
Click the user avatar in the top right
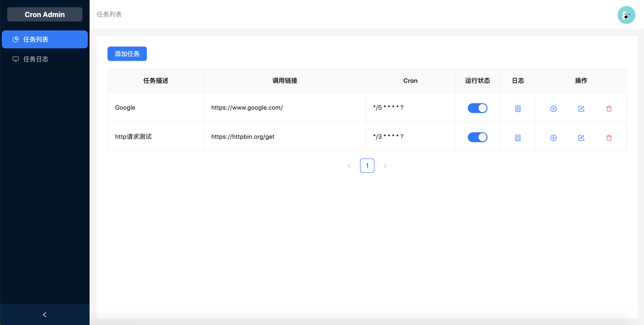(x=626, y=15)
